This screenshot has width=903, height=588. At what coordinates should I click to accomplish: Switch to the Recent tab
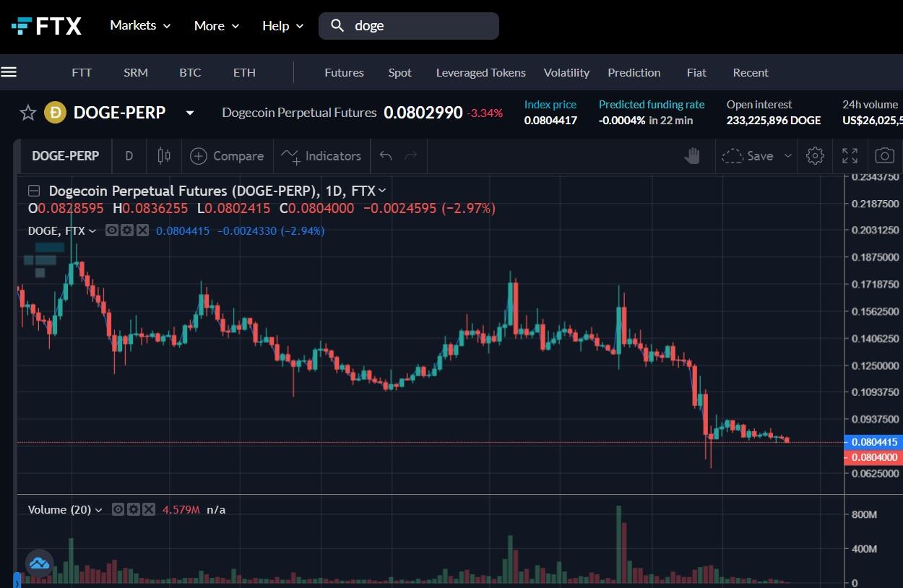[x=751, y=72]
